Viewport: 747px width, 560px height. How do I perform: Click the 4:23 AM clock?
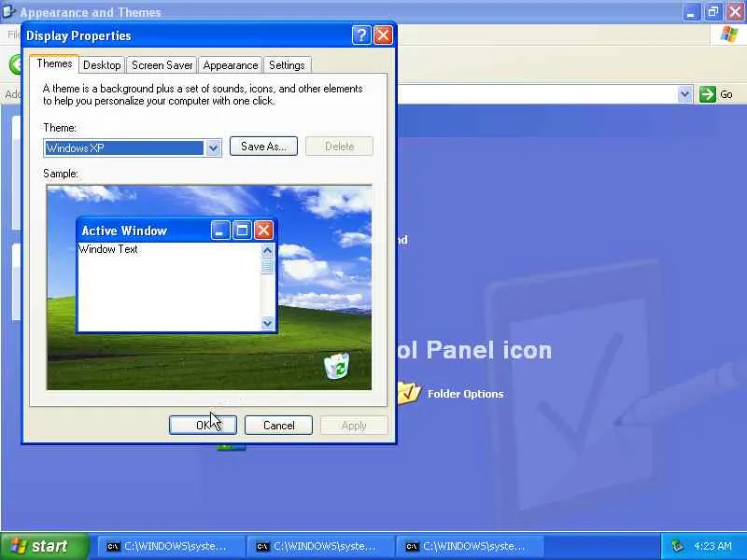pos(712,546)
